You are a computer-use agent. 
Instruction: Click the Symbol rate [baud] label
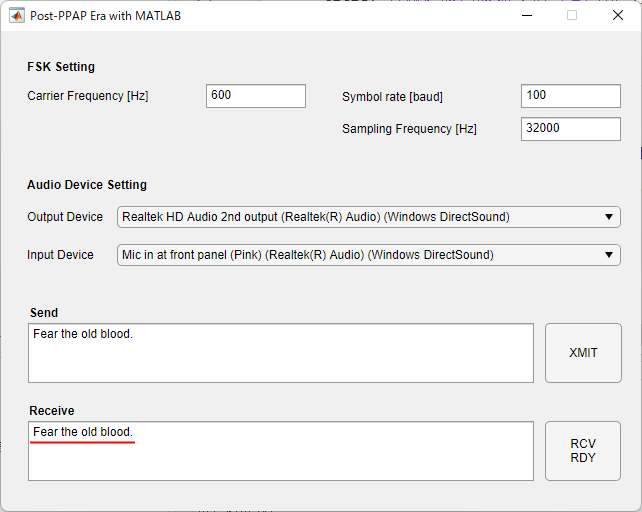(392, 97)
